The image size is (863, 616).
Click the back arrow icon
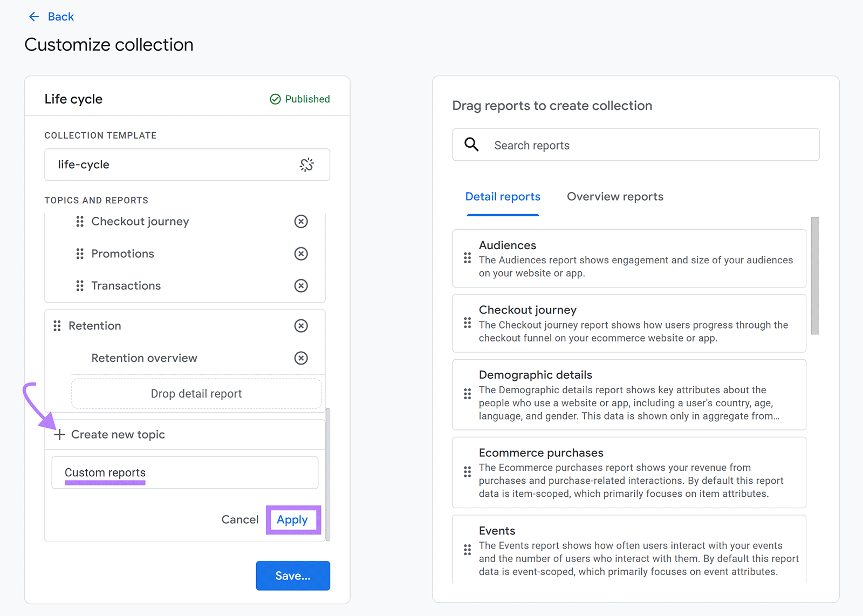[34, 16]
